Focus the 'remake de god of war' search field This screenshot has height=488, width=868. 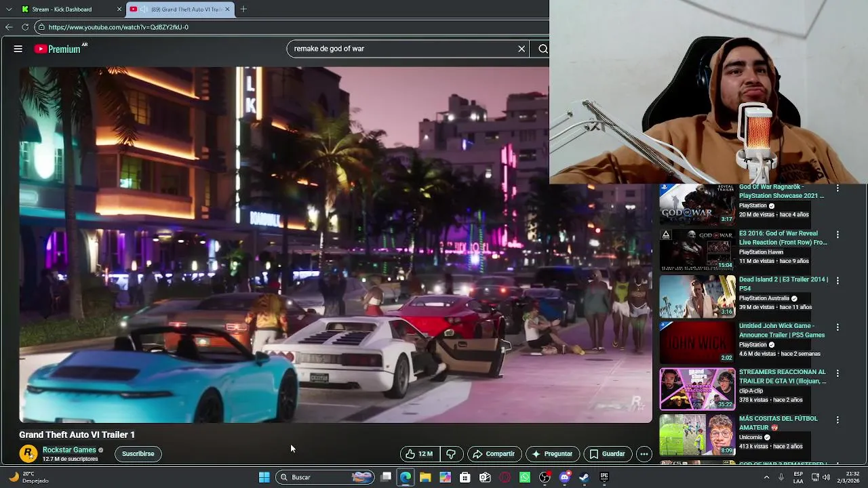pyautogui.click(x=403, y=49)
